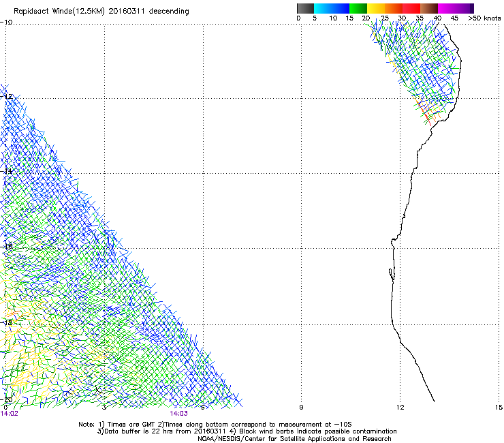Click the red 30-35 knots legend segment

(x=411, y=8)
